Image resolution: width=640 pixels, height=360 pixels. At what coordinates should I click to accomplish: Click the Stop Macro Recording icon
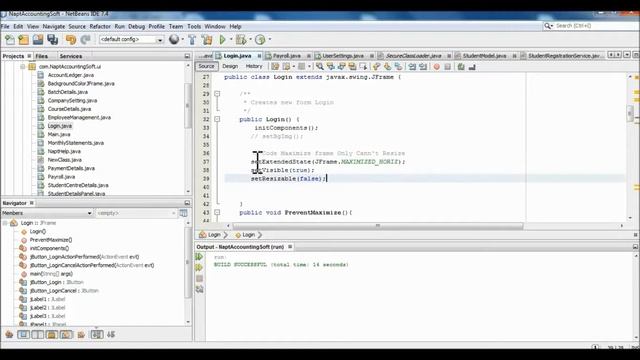448,67
